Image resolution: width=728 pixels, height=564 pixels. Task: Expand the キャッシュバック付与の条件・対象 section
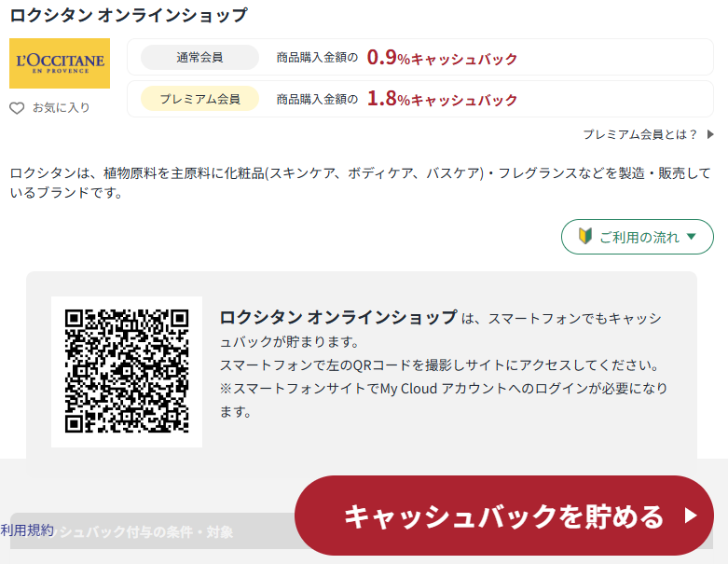149,532
